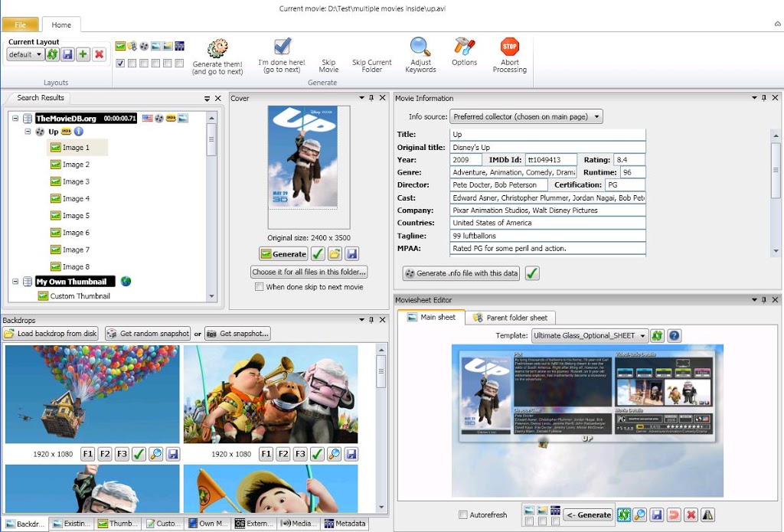
Task: Open template help question mark icon
Action: click(674, 335)
